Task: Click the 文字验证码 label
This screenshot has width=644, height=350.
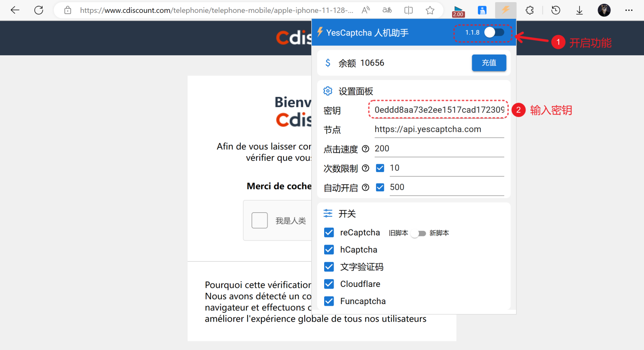Action: tap(362, 267)
